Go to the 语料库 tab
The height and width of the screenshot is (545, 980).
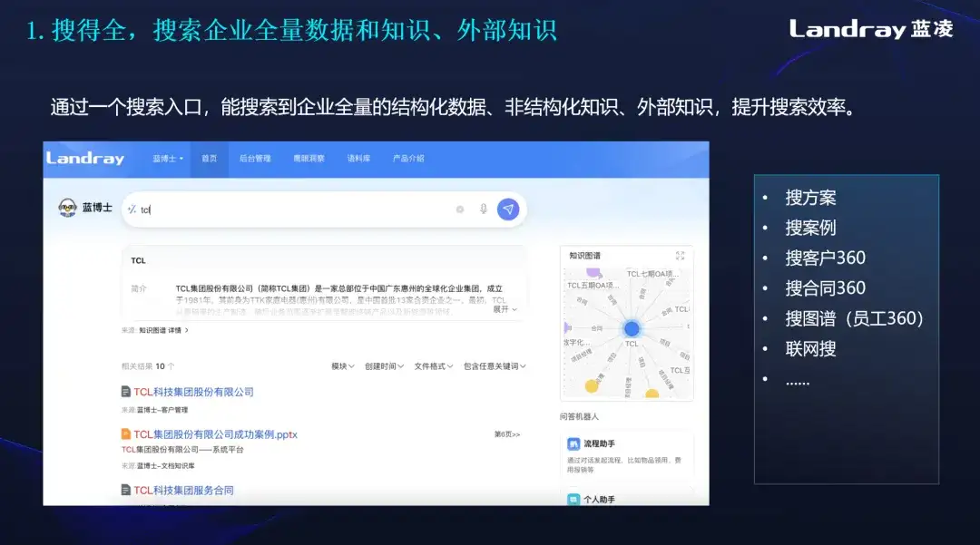[358, 159]
